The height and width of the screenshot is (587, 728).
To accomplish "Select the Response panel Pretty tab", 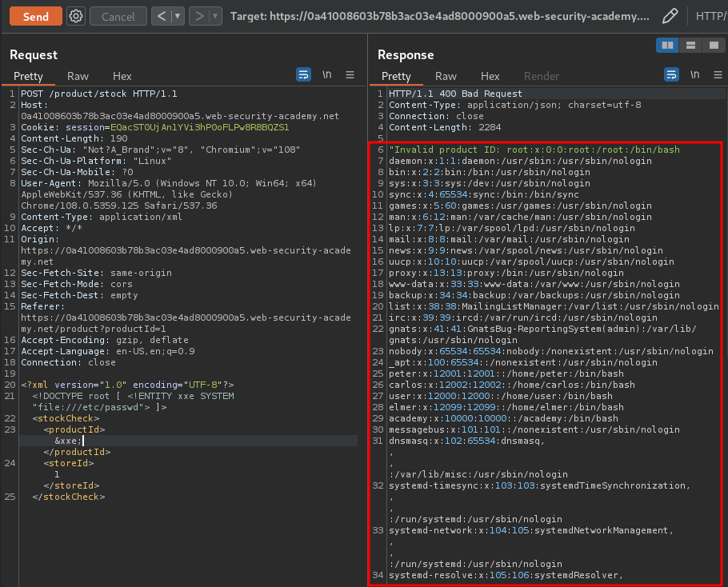I will point(396,76).
